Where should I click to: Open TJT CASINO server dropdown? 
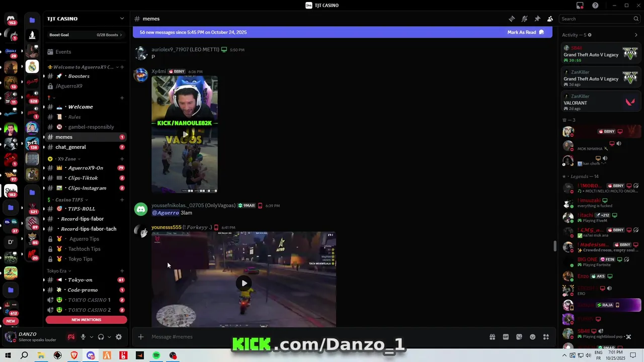coord(86,19)
